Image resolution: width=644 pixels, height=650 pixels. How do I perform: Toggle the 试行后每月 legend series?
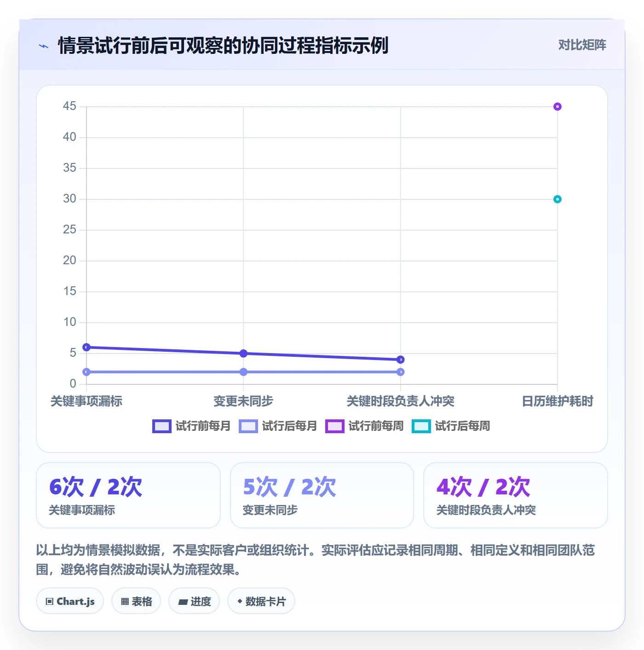tap(278, 426)
